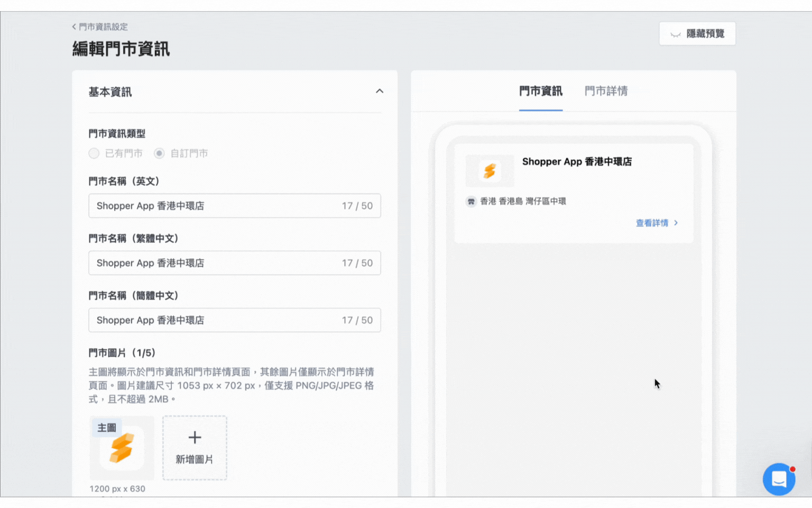
Task: Switch to the 門市詳情 tab
Action: click(x=606, y=91)
